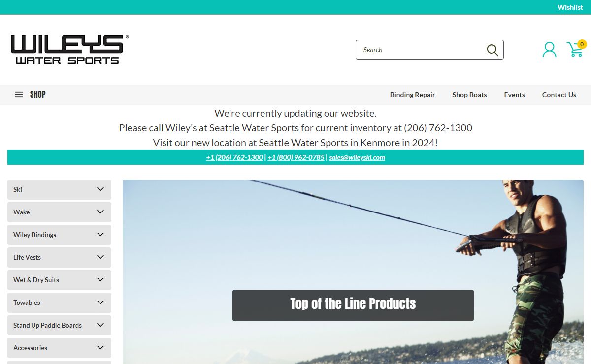Open the hamburger SHOP menu icon
The height and width of the screenshot is (364, 591).
pos(19,95)
